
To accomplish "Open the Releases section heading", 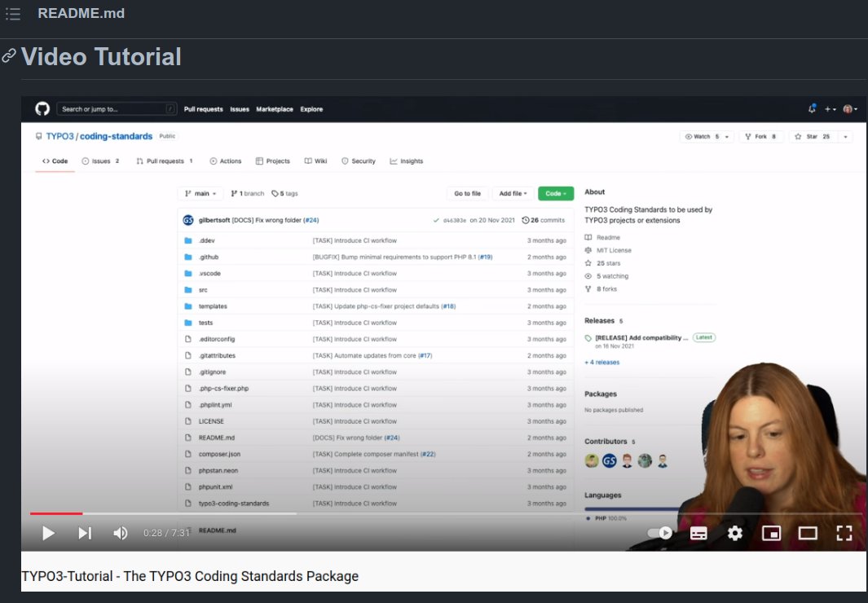I will click(600, 321).
